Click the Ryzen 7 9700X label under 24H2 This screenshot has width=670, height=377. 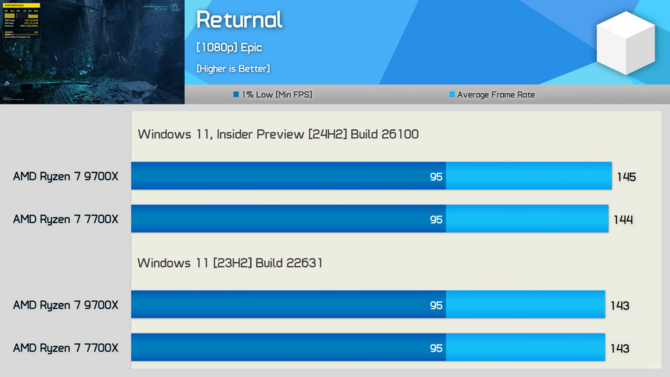tap(65, 176)
